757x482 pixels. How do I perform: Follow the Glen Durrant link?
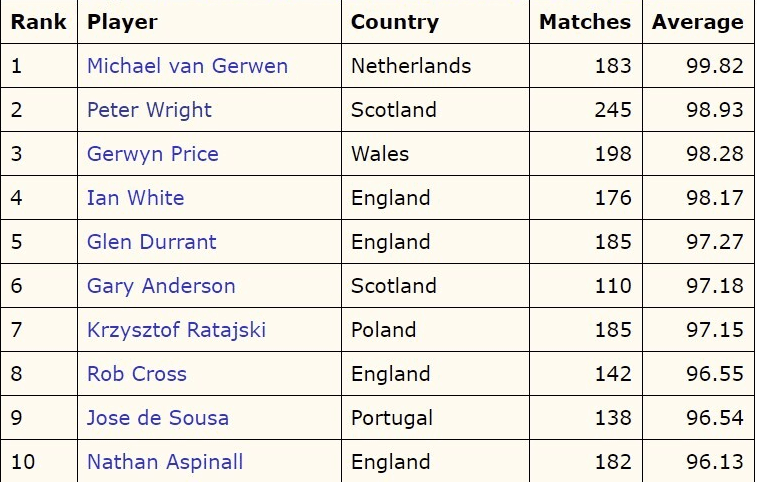pyautogui.click(x=151, y=242)
